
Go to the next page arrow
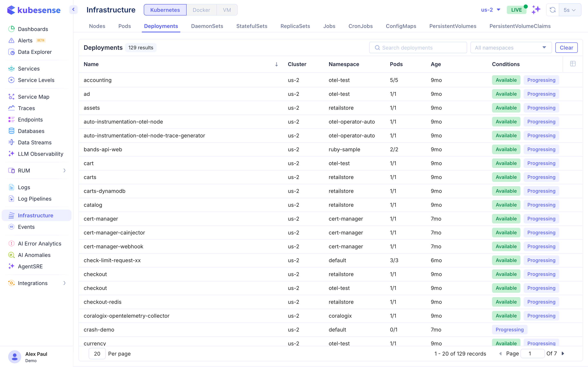[x=563, y=353]
